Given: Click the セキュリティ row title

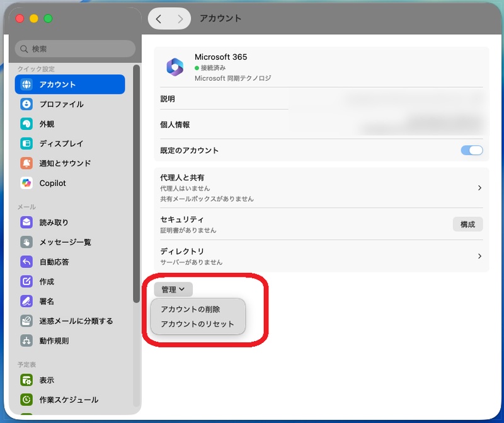Looking at the screenshot, I should coord(182,219).
